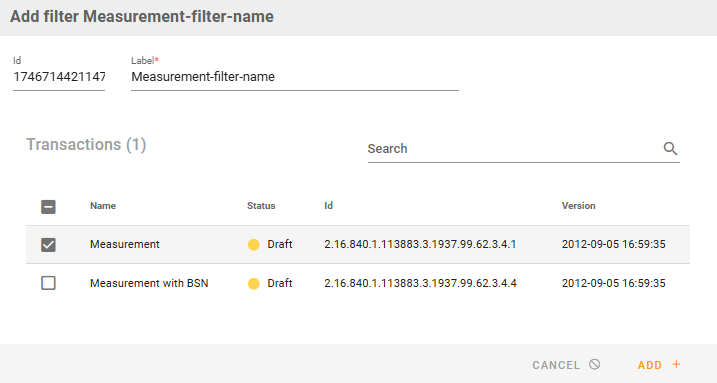Image resolution: width=717 pixels, height=383 pixels.
Task: Select the Measurement name cell
Action: [125, 244]
